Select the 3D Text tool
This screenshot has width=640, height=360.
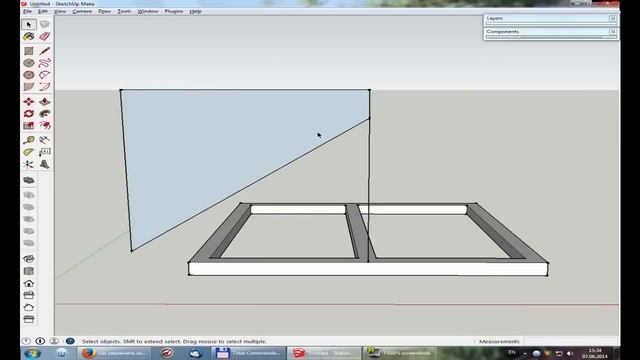click(x=44, y=164)
